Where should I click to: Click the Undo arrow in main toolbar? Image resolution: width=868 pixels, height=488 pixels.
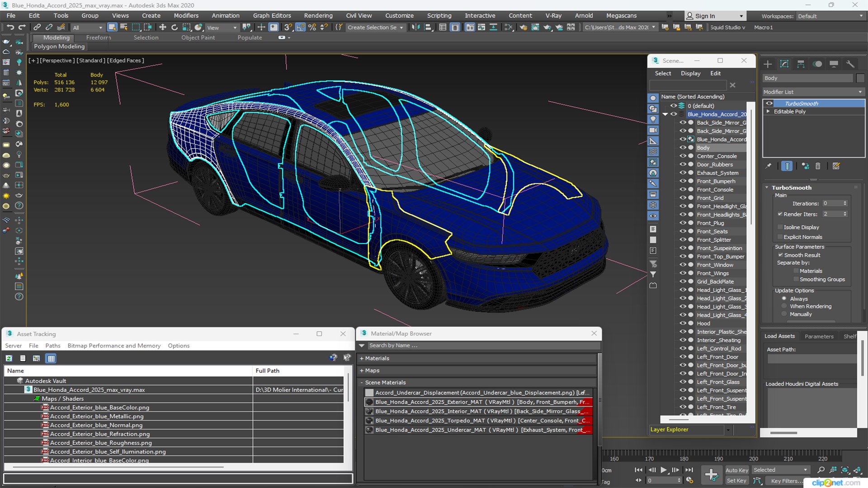pyautogui.click(x=10, y=28)
